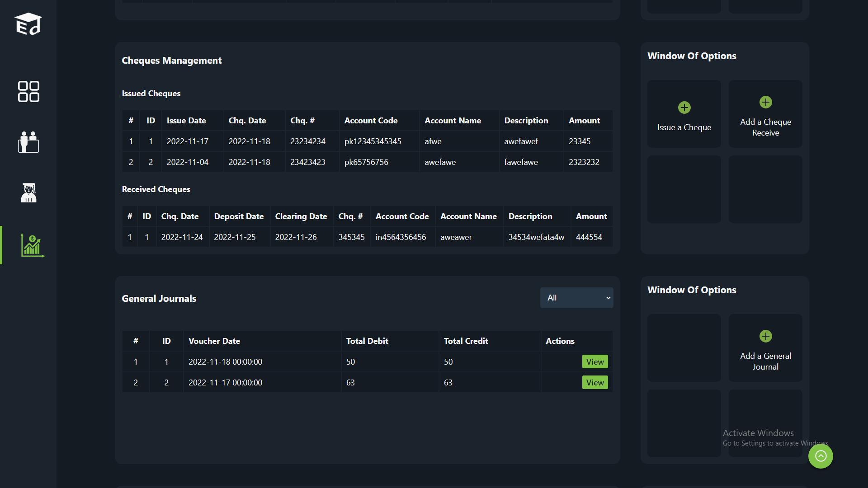Open the student graduate icon in sidebar

tap(28, 193)
